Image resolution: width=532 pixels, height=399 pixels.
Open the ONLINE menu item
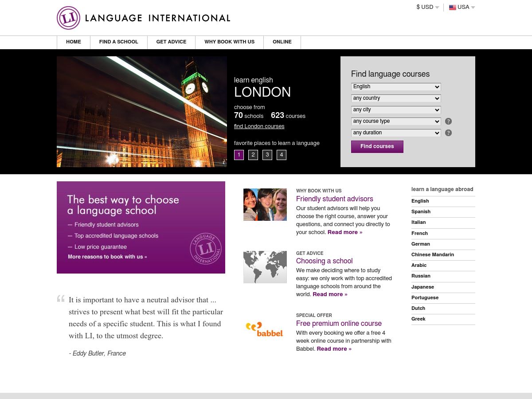(282, 42)
